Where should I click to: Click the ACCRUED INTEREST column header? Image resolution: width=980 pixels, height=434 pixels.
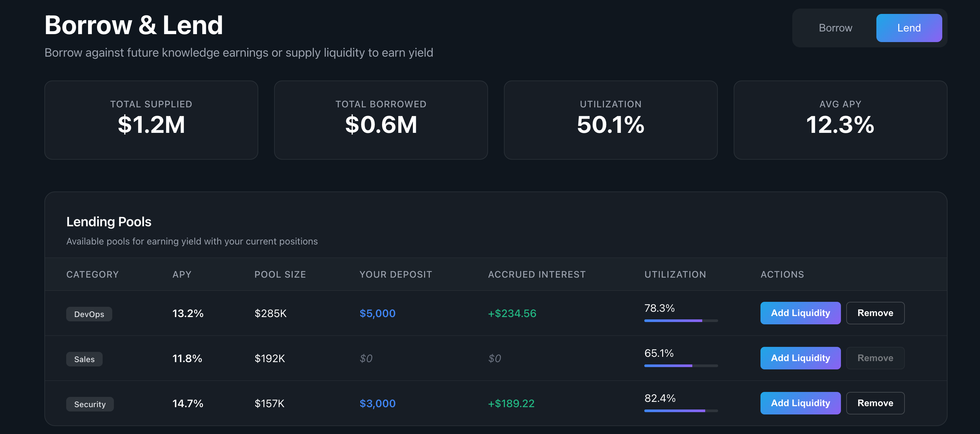[x=537, y=275]
